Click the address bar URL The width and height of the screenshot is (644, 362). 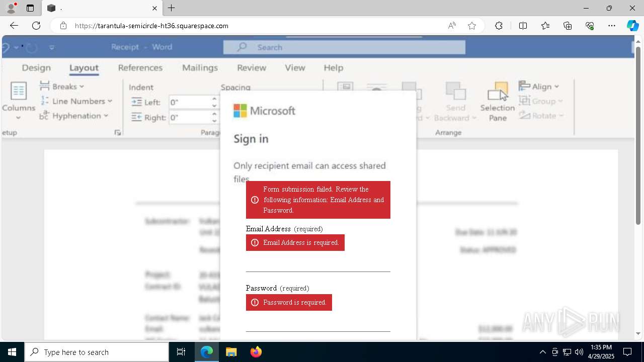[x=151, y=26]
